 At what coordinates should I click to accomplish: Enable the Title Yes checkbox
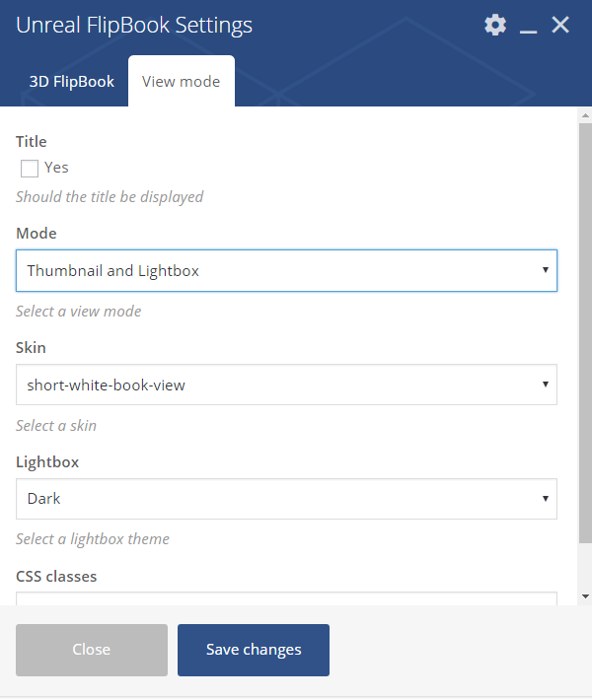tap(30, 169)
